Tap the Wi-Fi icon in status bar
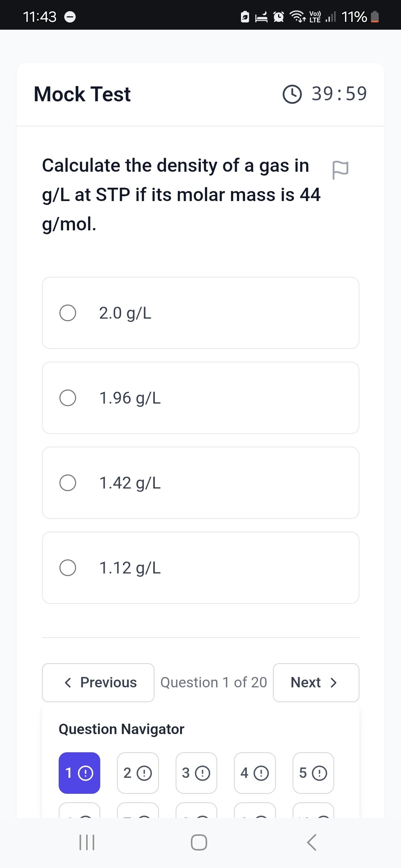Viewport: 401px width, 868px height. 297,17
